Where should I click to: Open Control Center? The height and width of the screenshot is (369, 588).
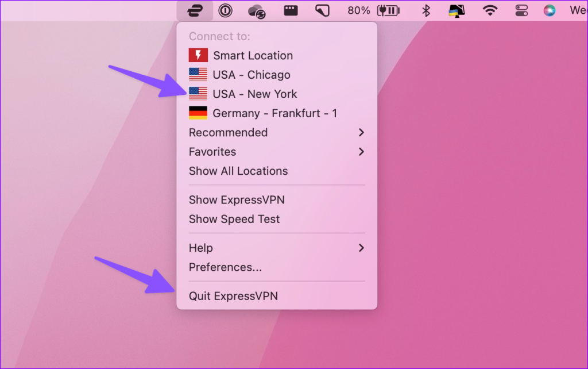pyautogui.click(x=521, y=10)
